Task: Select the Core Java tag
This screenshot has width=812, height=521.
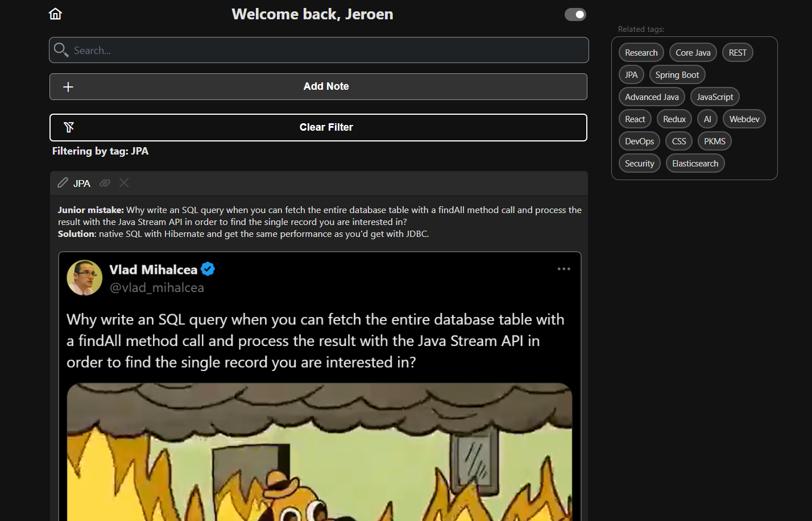Action: (693, 52)
